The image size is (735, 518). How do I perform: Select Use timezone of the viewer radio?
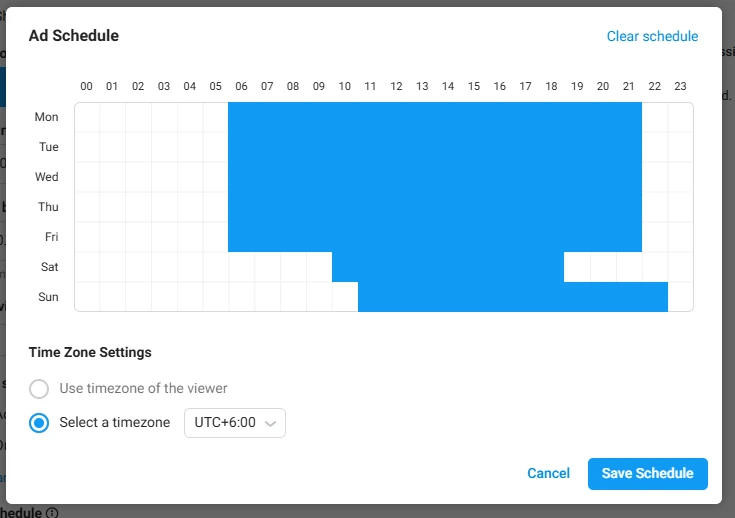pyautogui.click(x=39, y=389)
